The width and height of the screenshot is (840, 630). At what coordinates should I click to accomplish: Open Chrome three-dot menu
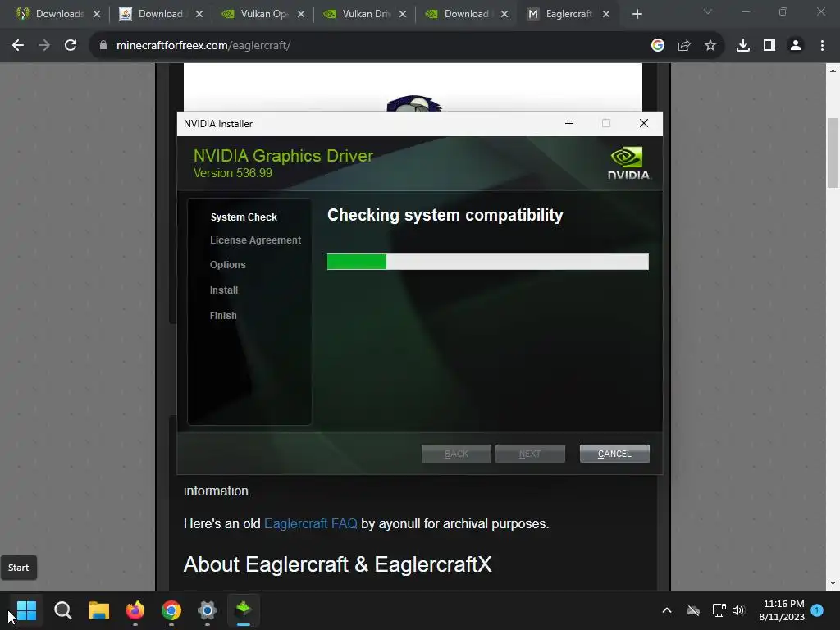click(822, 46)
